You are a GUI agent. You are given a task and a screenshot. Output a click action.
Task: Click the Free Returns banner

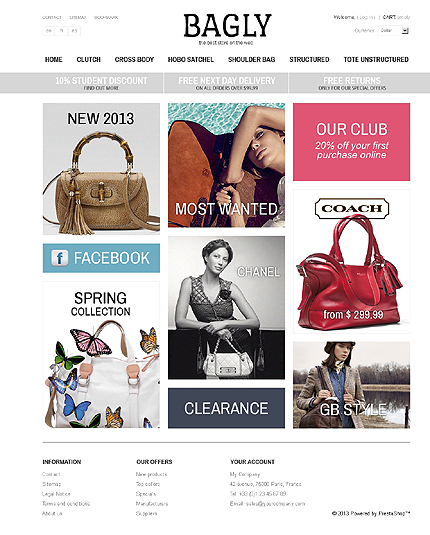click(x=352, y=83)
